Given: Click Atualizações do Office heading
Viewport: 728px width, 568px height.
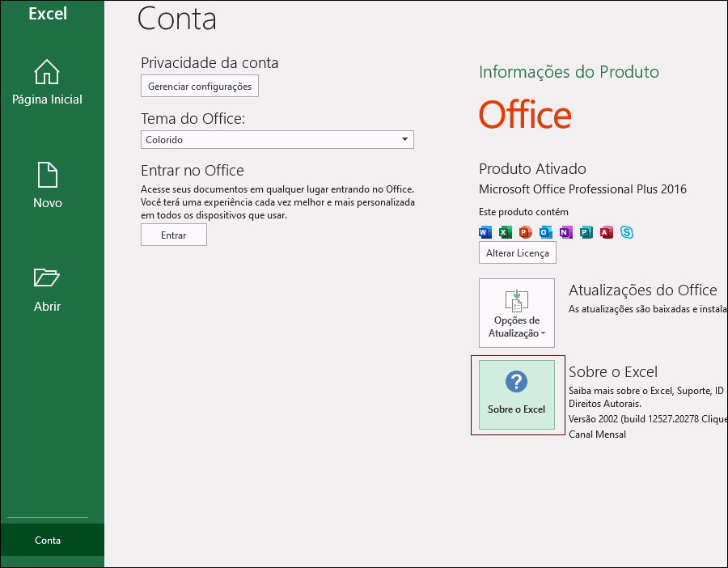Looking at the screenshot, I should (642, 290).
